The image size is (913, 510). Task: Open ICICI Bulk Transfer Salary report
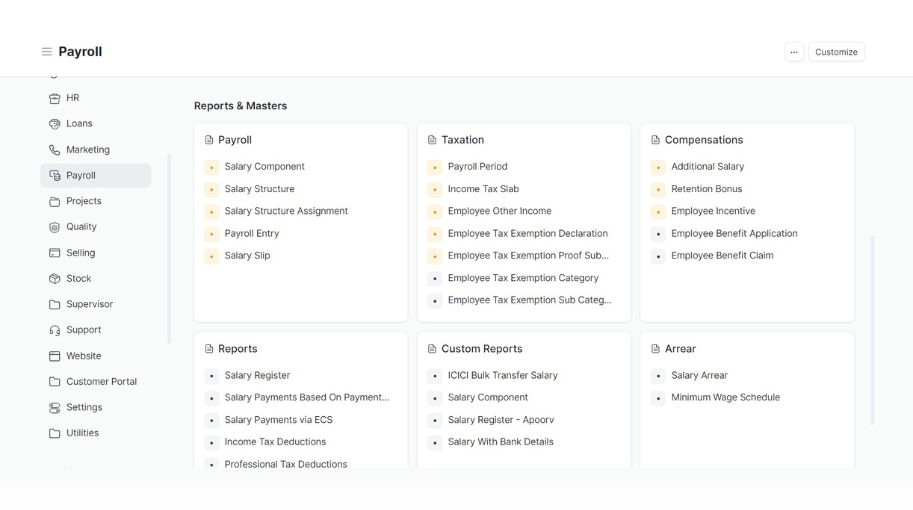pyautogui.click(x=502, y=376)
